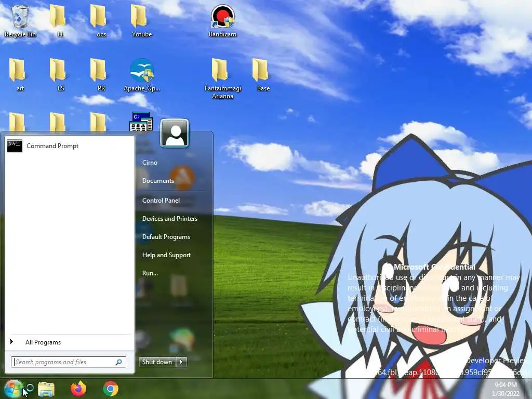Open the Cirno user folder link
The width and height of the screenshot is (532, 399).
click(x=150, y=163)
